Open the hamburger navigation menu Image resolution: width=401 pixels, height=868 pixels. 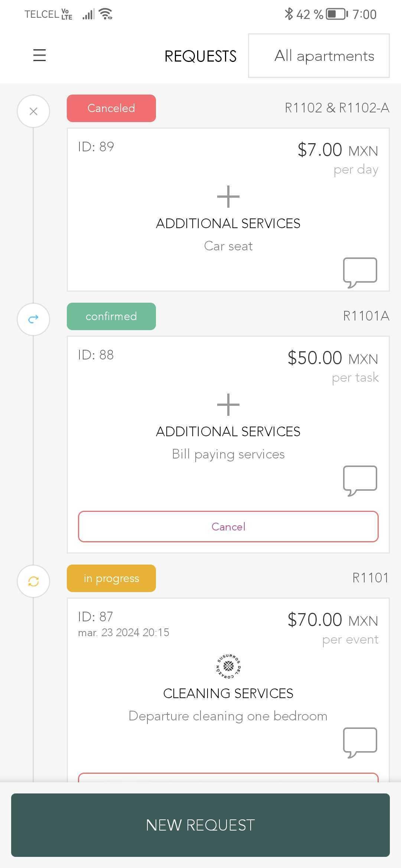[x=39, y=55]
